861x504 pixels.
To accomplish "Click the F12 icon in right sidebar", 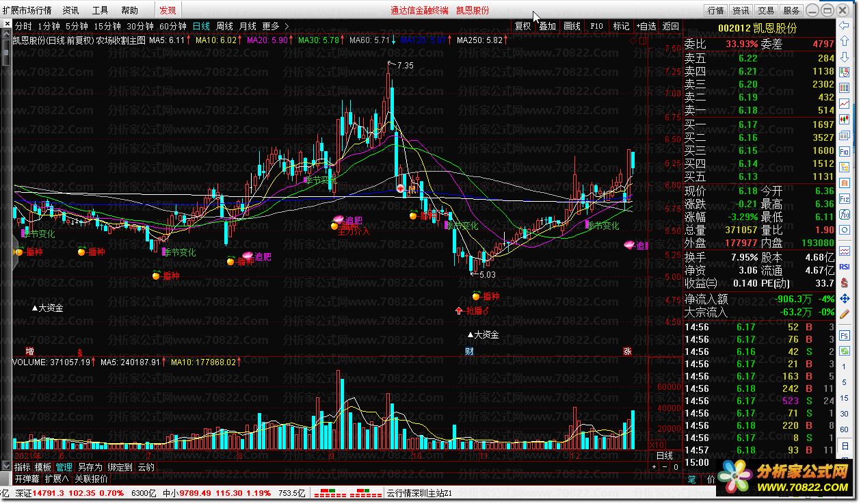I will (845, 199).
